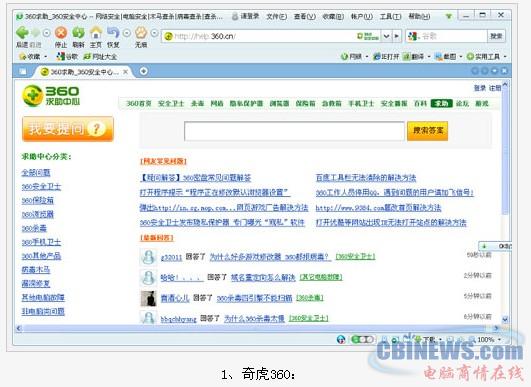Click the help center search text field
This screenshot has height=387, width=531.
pos(294,131)
